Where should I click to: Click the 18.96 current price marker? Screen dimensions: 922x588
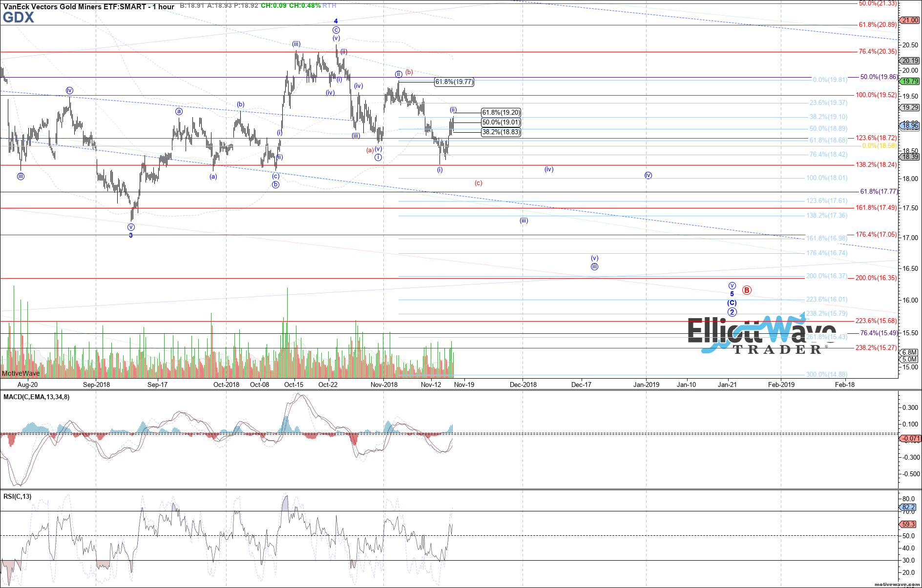(910, 125)
